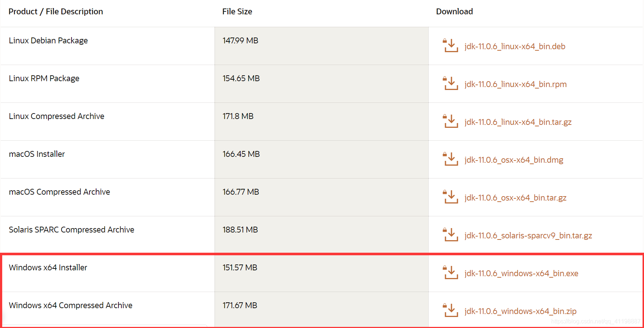Download jdk-11.0.6_linux-x64_bin.tar.gz link
Image resolution: width=644 pixels, height=328 pixels.
[x=518, y=122]
